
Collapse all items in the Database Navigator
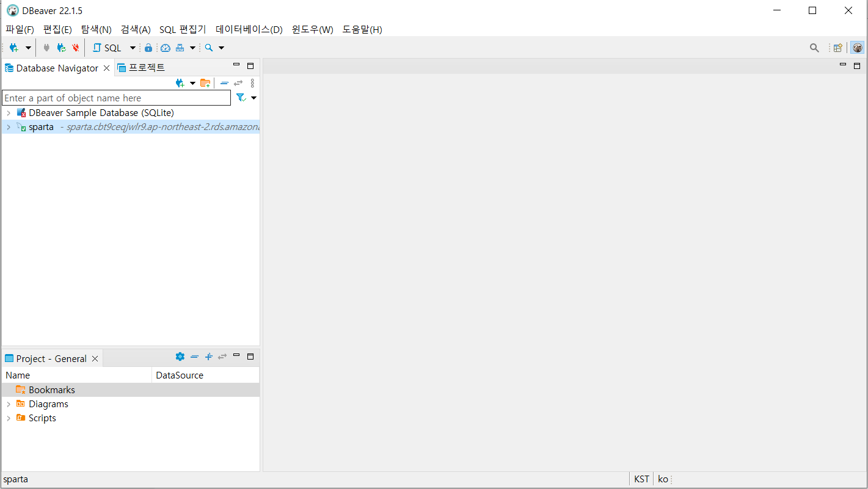click(x=224, y=83)
